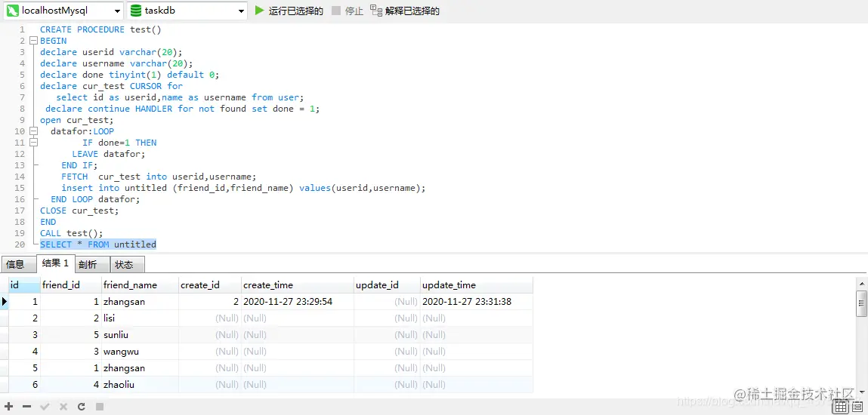Select the cell containing wangwu
This screenshot has width=868, height=415.
click(x=140, y=352)
